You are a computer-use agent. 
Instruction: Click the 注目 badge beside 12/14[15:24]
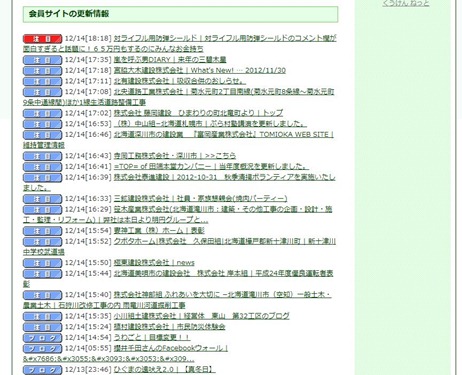tap(42, 327)
